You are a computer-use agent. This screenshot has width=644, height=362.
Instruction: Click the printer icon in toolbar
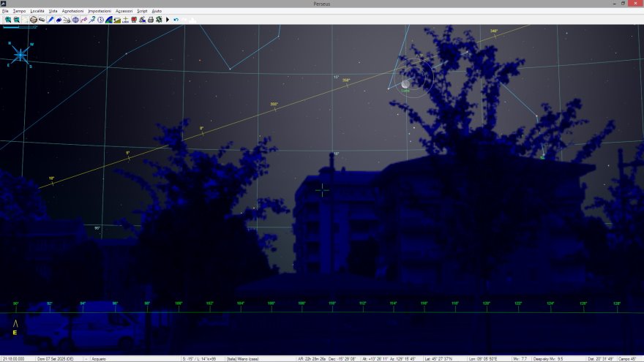151,20
